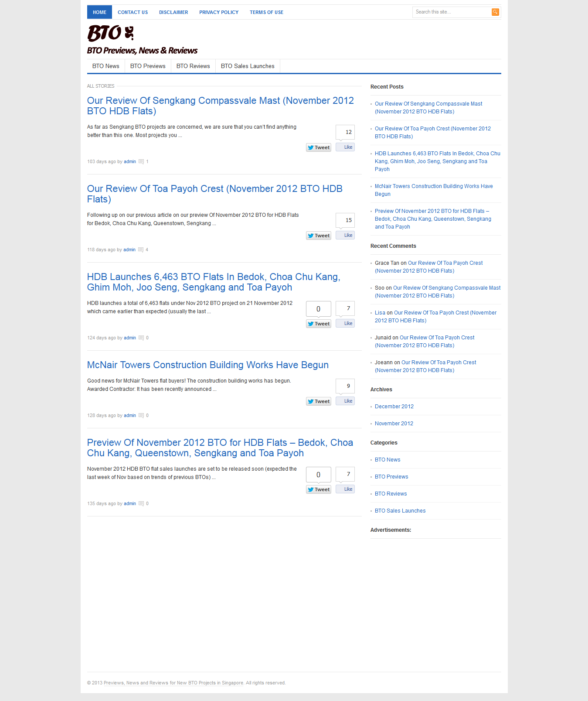Click like count 9 on McNair Towers story

click(x=345, y=386)
